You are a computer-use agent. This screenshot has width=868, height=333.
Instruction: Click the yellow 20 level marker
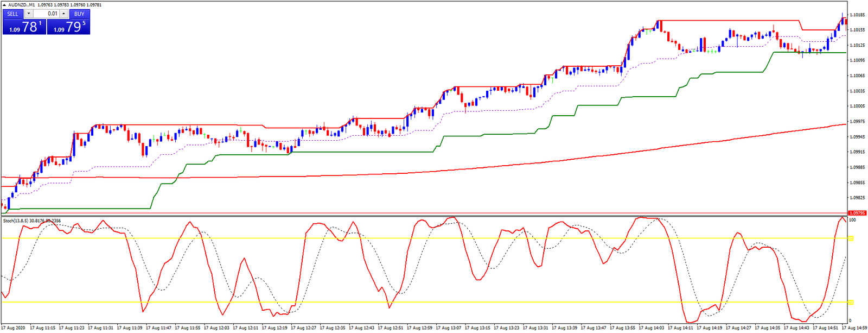click(851, 302)
